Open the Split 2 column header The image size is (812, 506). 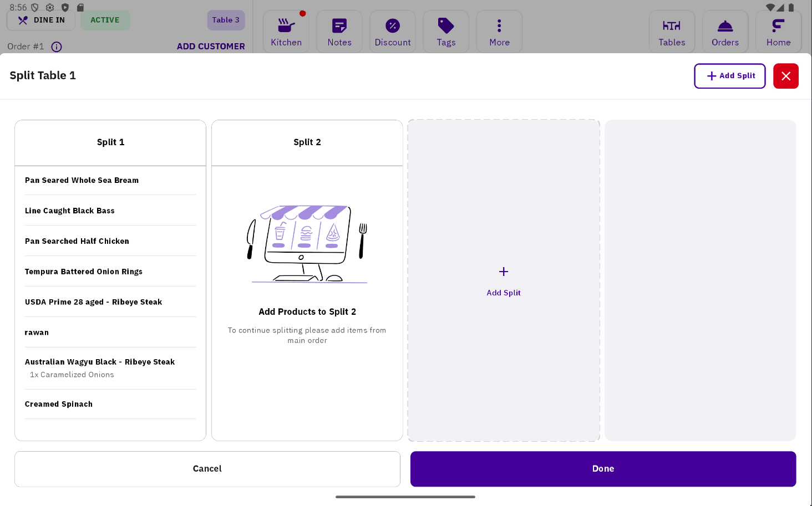(x=307, y=142)
